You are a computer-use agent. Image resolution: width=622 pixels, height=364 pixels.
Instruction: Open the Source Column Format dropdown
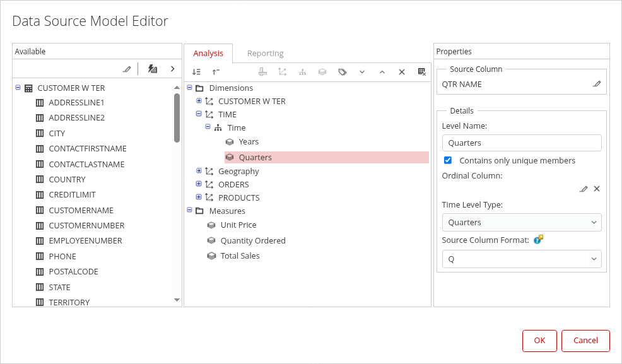pyautogui.click(x=521, y=259)
